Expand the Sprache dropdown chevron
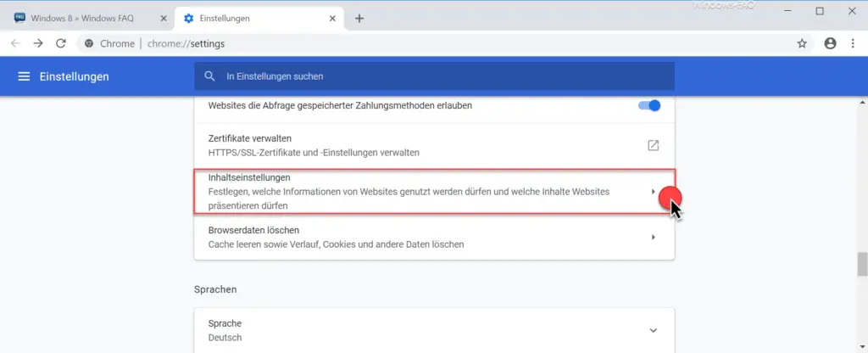 click(x=654, y=330)
